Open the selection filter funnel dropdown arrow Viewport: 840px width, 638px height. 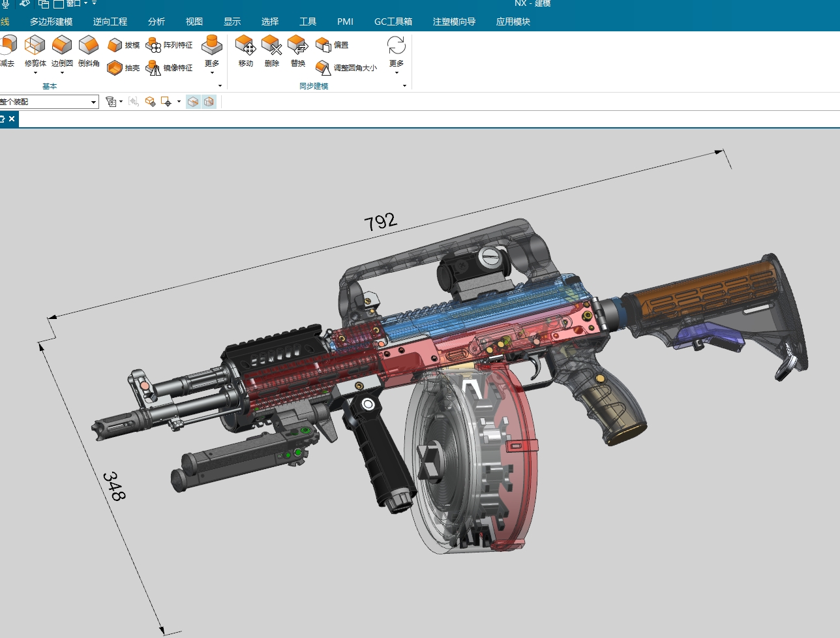[121, 102]
